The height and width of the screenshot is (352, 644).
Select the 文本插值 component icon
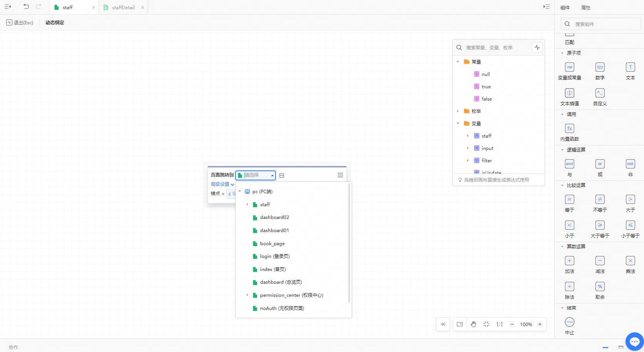pos(570,93)
